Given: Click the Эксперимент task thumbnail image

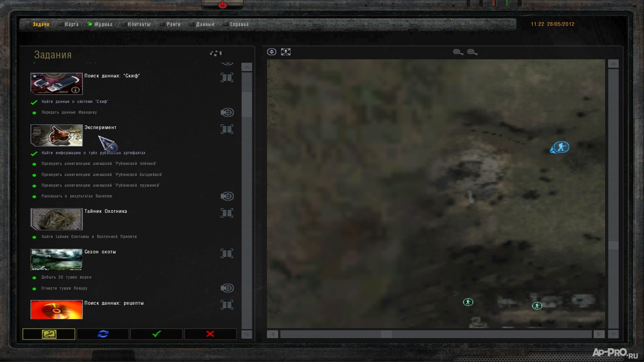Looking at the screenshot, I should pyautogui.click(x=56, y=135).
